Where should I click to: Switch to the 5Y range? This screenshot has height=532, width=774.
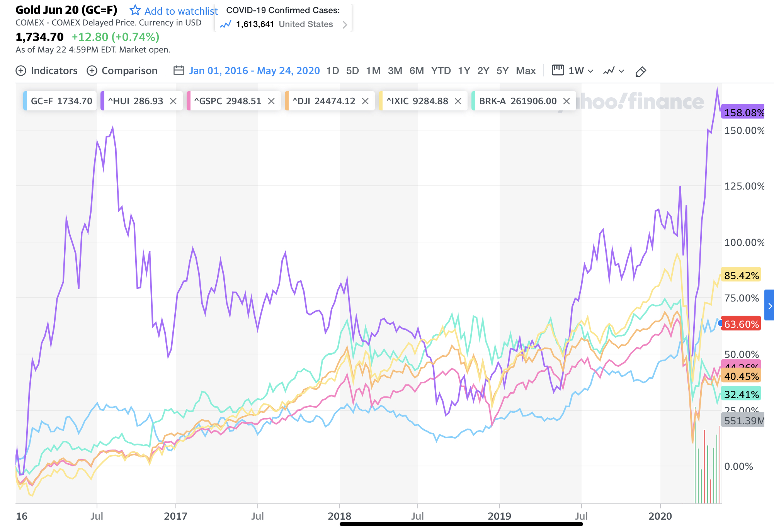click(502, 71)
